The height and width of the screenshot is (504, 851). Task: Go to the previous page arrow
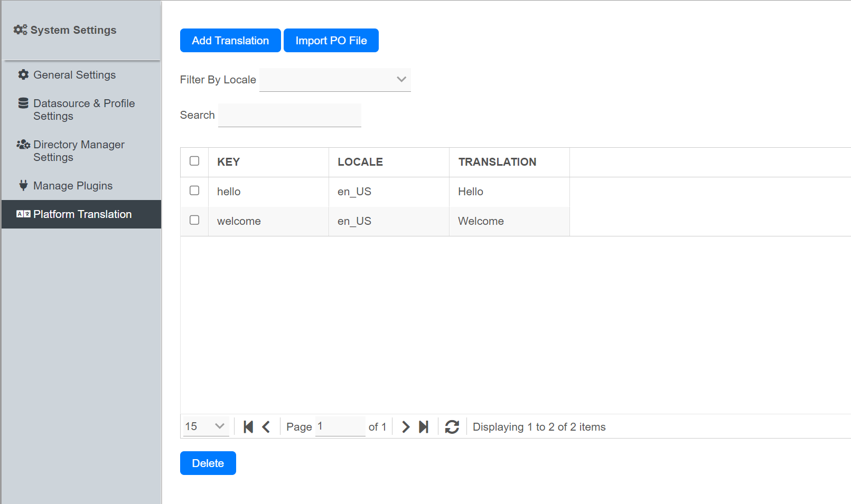(266, 427)
